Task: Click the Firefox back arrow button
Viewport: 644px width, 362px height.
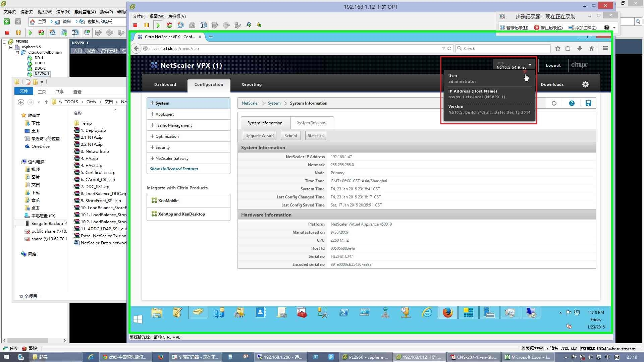Action: tap(136, 48)
